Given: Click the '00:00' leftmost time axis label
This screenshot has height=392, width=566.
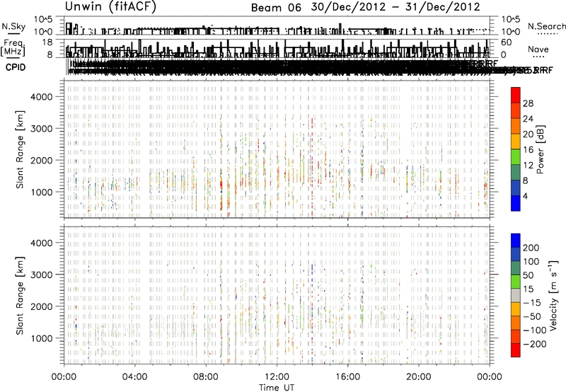Looking at the screenshot, I should click(x=64, y=377).
